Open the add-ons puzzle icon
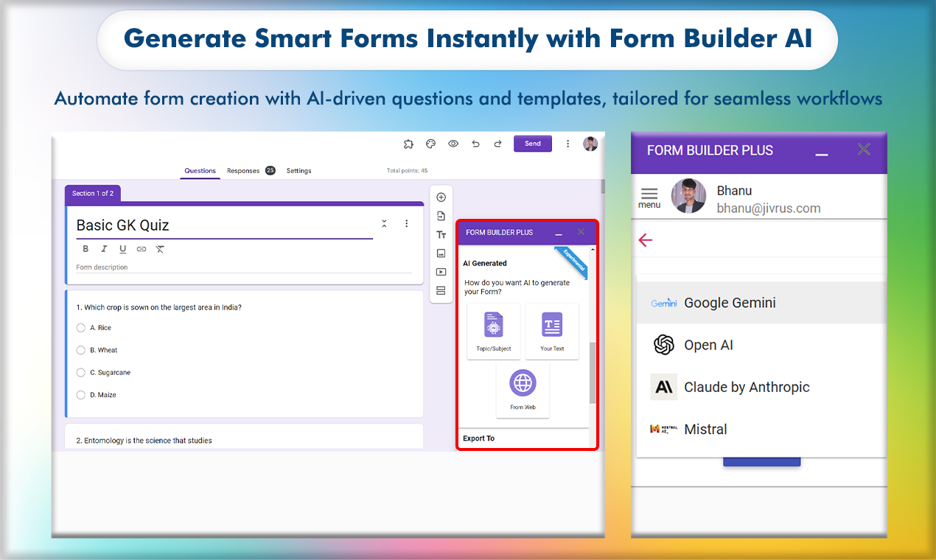Viewport: 936px width, 560px height. tap(408, 144)
